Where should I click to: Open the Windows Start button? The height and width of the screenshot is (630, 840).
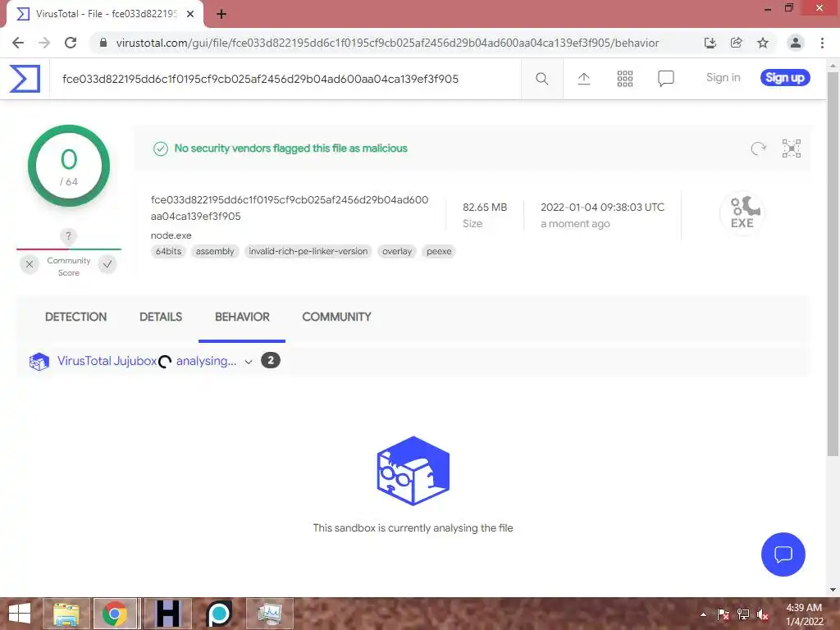tap(20, 614)
